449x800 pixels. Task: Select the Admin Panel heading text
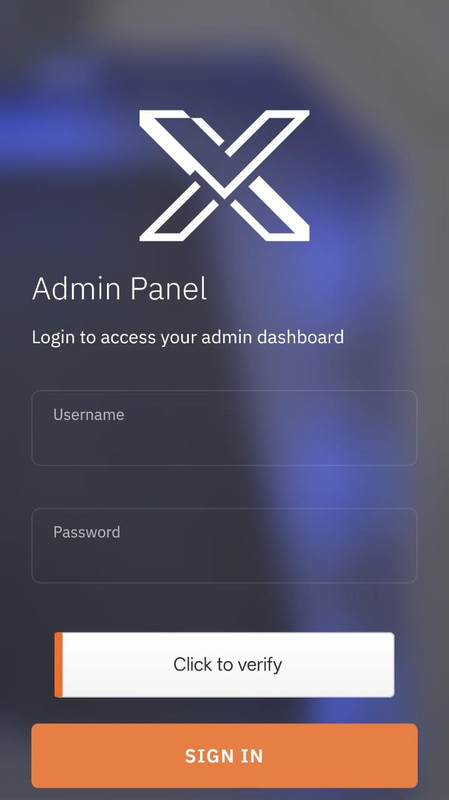119,289
